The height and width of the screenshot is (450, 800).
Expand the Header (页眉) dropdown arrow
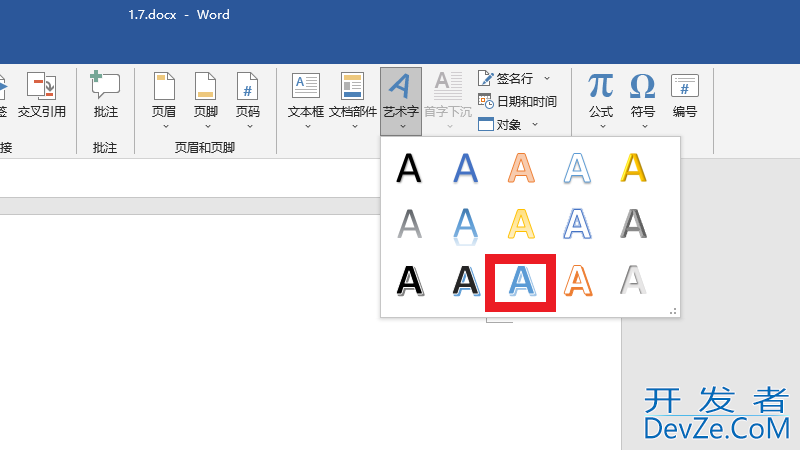(165, 127)
